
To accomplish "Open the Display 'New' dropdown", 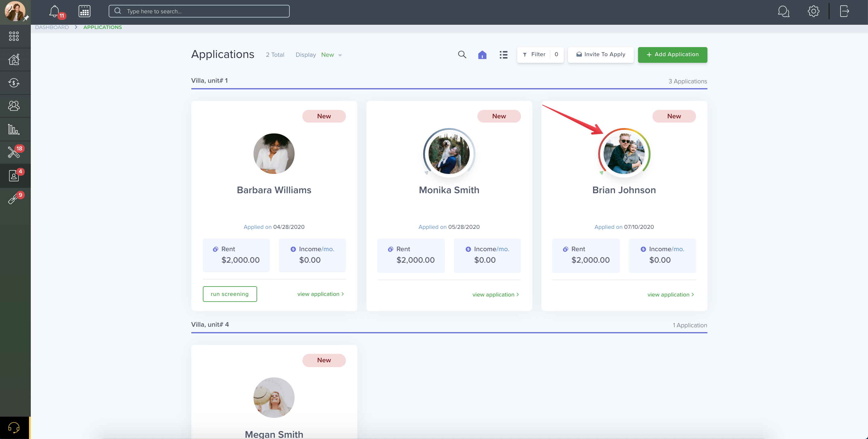I will pyautogui.click(x=331, y=55).
